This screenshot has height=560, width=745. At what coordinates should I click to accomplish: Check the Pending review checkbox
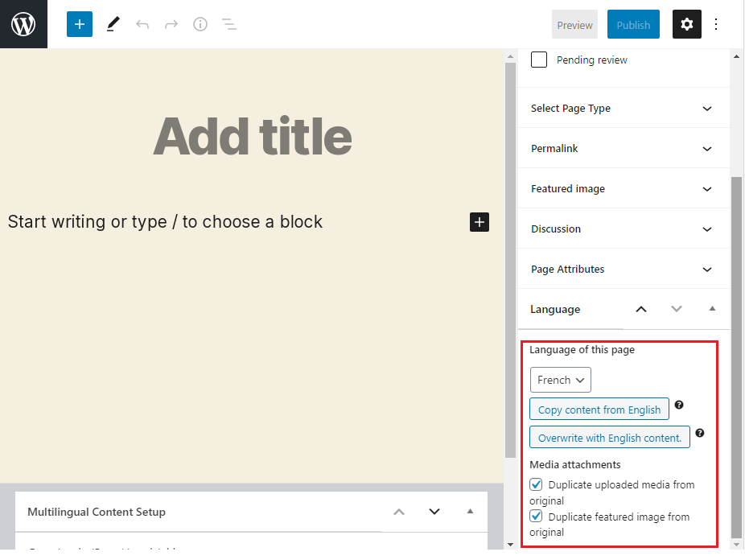pyautogui.click(x=539, y=60)
